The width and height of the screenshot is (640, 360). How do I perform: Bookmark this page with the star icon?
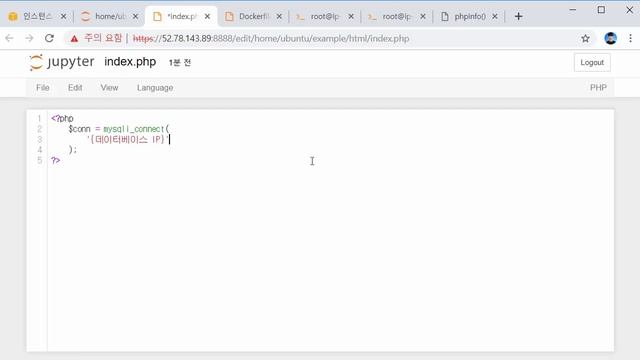pos(585,38)
